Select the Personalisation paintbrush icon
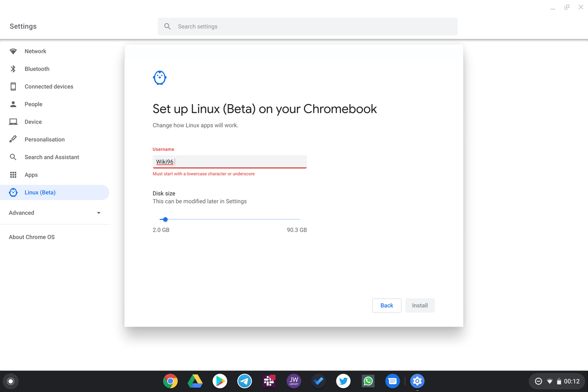This screenshot has width=588, height=392. [13, 139]
